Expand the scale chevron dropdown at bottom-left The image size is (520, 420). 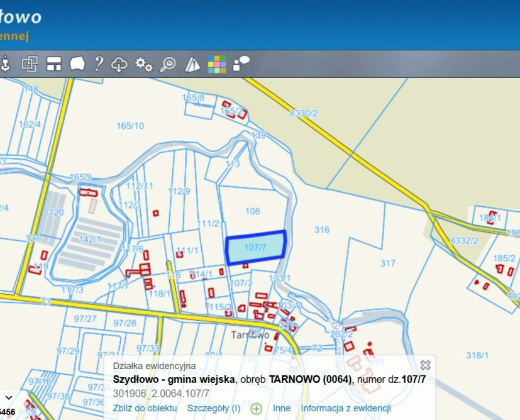[9, 398]
